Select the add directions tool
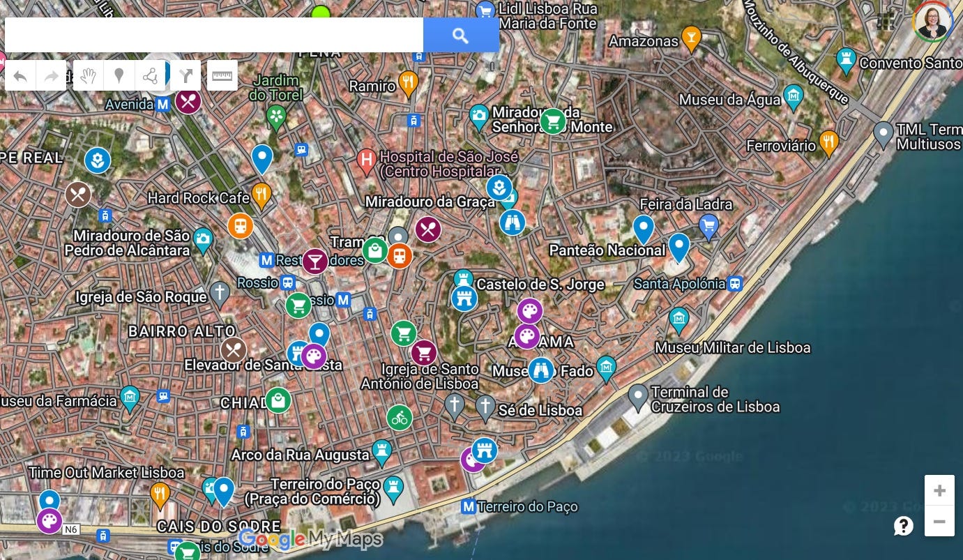963x560 pixels. (185, 75)
